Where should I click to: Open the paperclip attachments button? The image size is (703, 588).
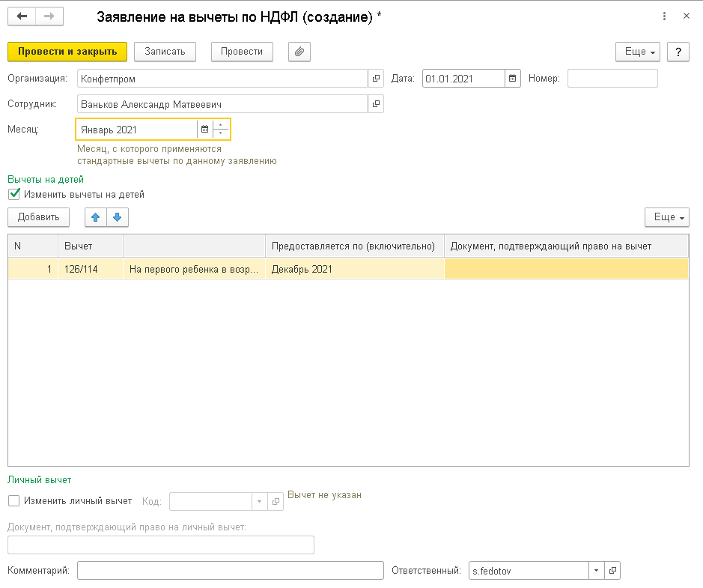[299, 52]
